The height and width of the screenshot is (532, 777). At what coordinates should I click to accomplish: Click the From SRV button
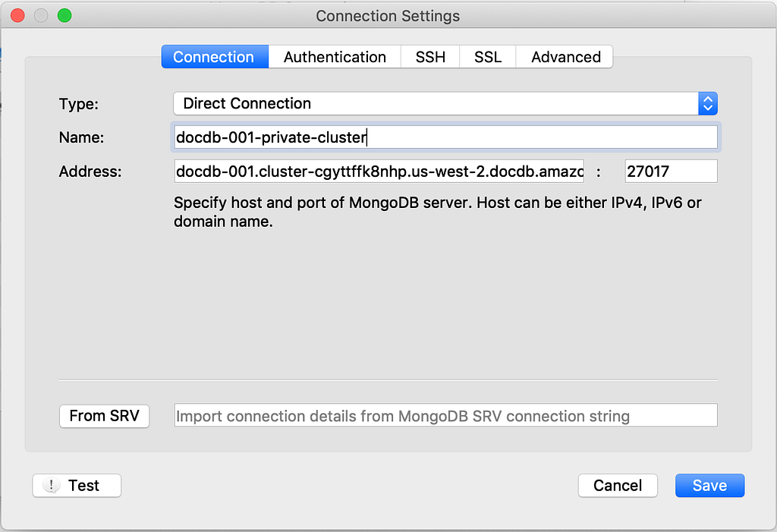[x=104, y=416]
